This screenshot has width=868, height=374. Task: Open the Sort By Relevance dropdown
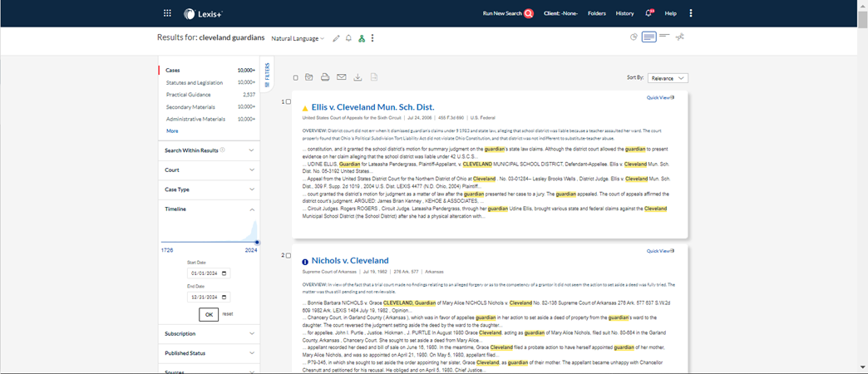tap(668, 78)
